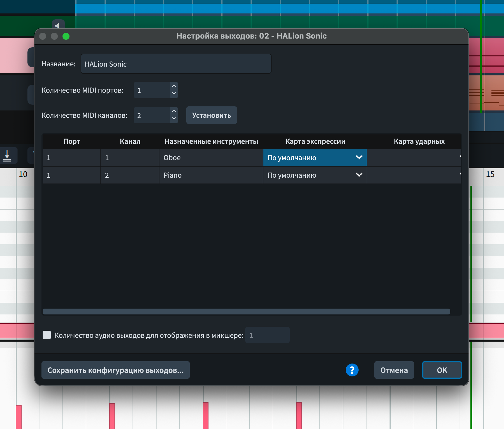
Task: Decrease the MIDI channels count with the down arrow
Action: coord(174,118)
